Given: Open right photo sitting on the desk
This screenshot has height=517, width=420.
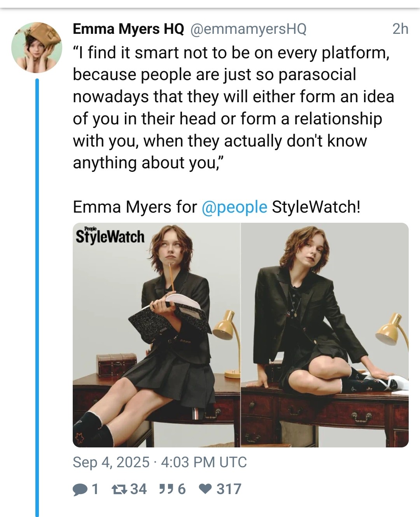Looking at the screenshot, I should click(325, 335).
